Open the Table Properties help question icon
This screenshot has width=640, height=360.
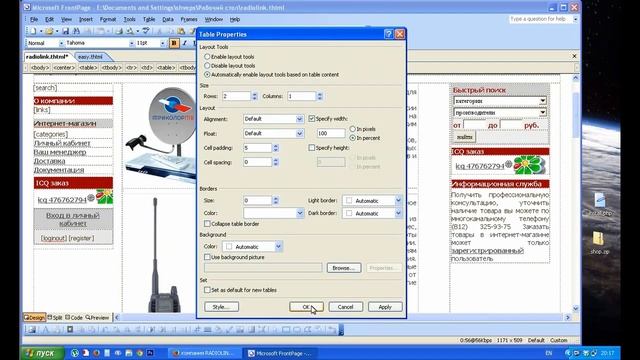389,34
